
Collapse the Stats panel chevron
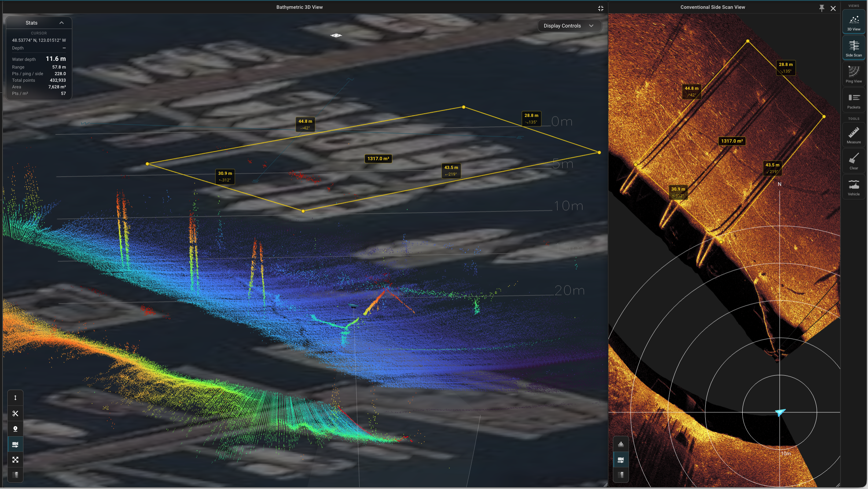point(62,23)
